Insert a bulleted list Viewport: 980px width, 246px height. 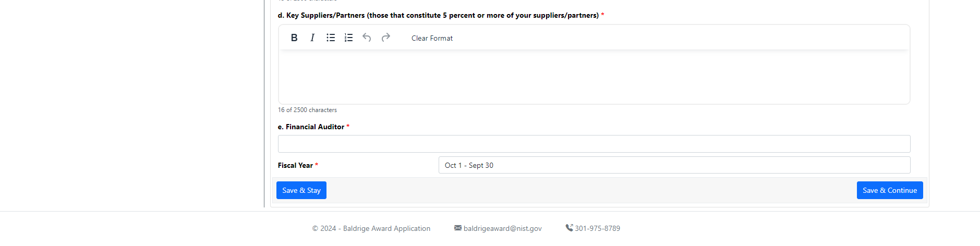331,38
